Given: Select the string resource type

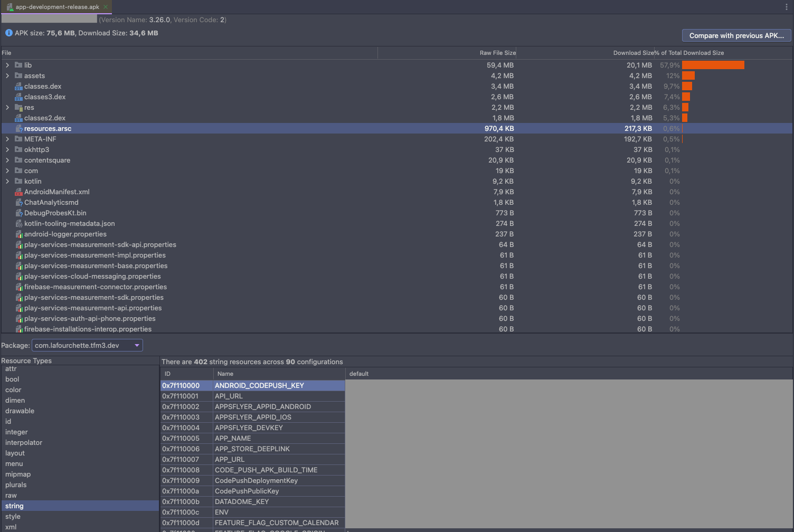Looking at the screenshot, I should pos(80,506).
